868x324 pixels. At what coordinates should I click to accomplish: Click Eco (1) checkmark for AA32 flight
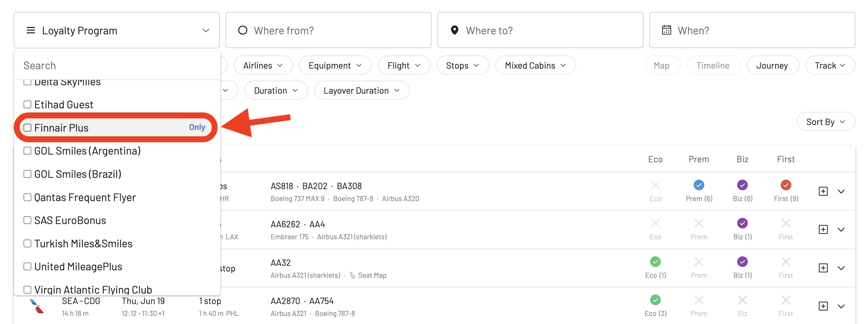(x=655, y=262)
